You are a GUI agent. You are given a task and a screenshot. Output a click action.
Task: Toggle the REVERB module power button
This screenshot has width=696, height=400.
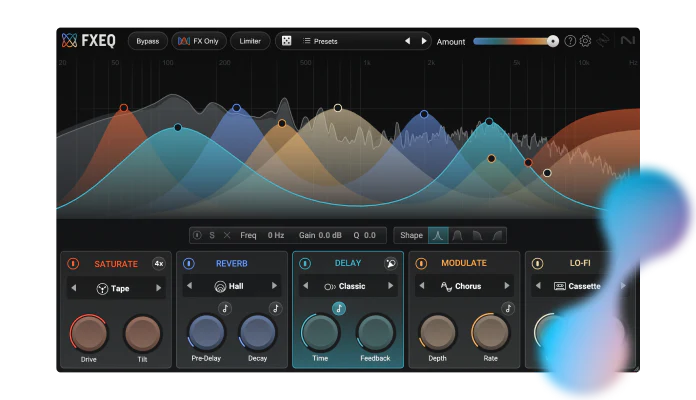189,264
